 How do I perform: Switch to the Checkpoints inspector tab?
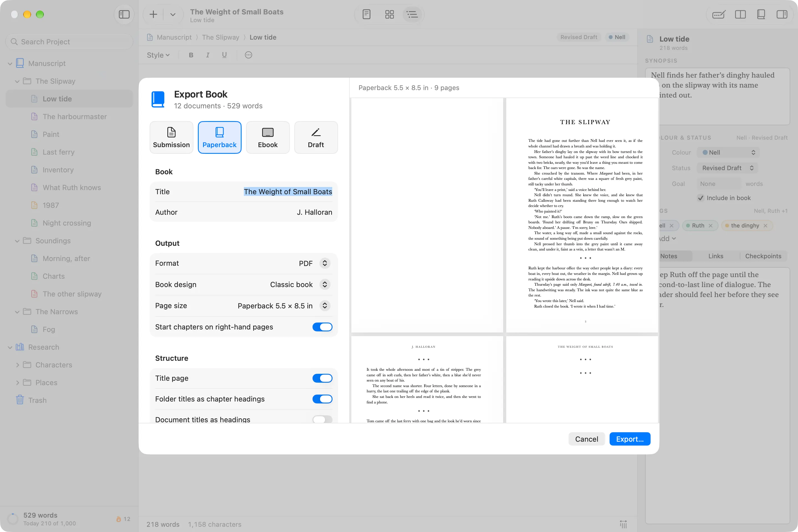pyautogui.click(x=763, y=256)
